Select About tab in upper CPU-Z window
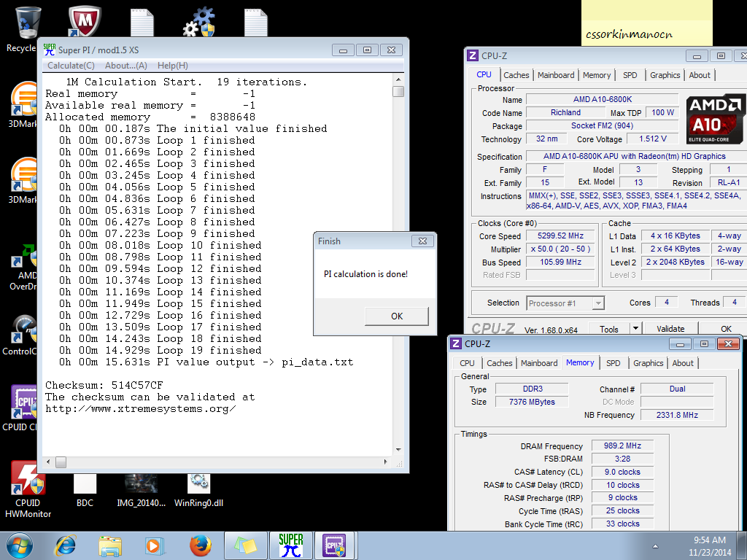This screenshot has width=747, height=560. tap(700, 75)
